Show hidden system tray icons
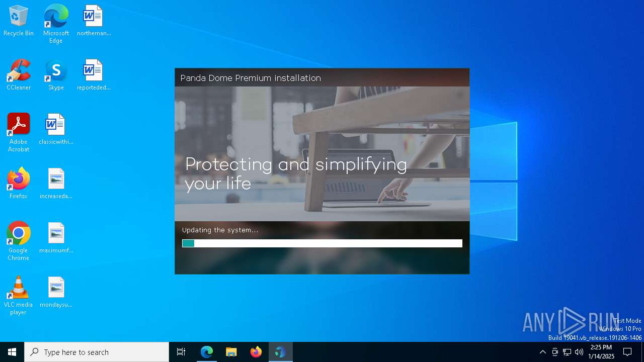 coord(542,352)
